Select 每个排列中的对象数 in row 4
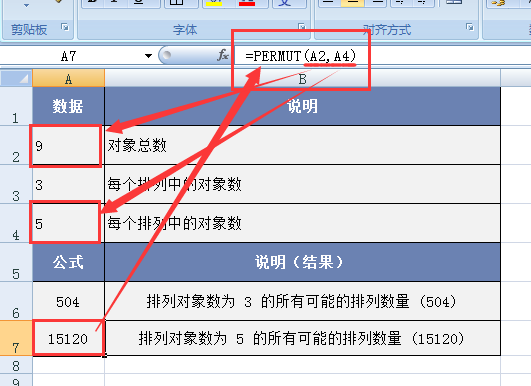Screen dimensions: 531x386 click(302, 223)
